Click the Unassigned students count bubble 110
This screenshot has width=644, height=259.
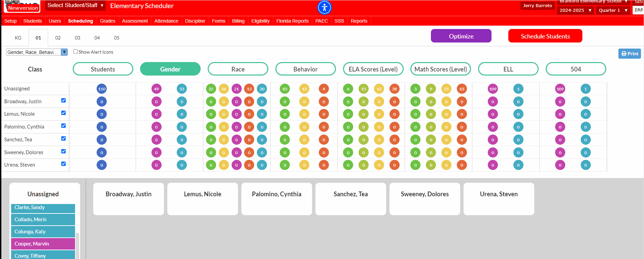coord(102,89)
